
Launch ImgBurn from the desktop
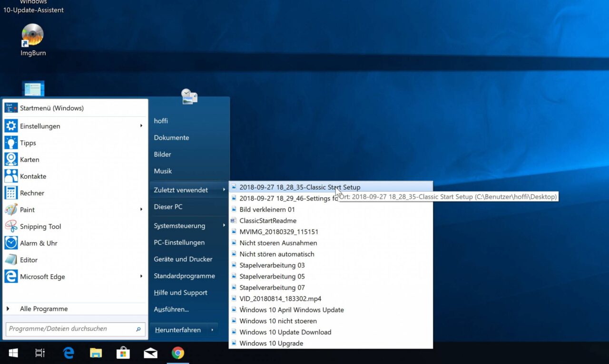pos(32,34)
